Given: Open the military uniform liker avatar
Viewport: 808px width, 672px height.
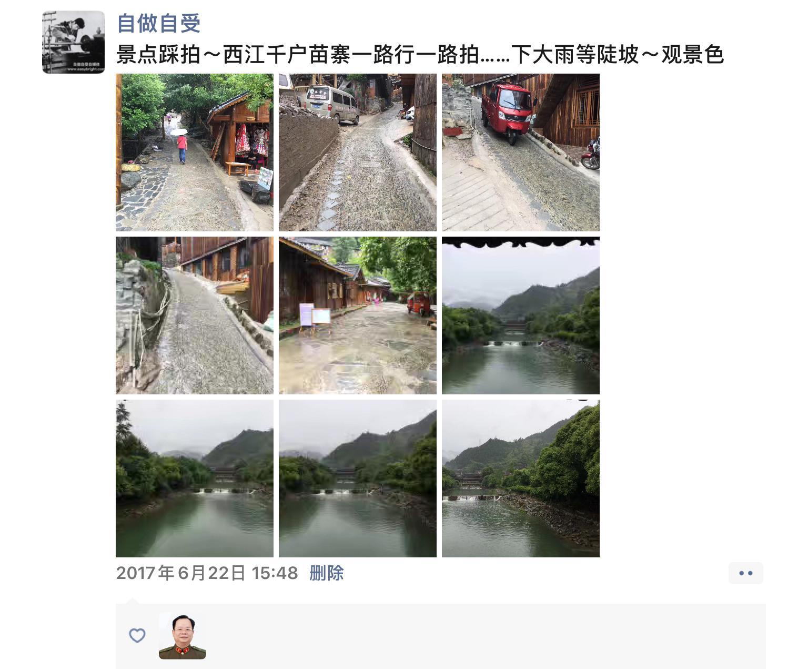Looking at the screenshot, I should click(x=182, y=636).
